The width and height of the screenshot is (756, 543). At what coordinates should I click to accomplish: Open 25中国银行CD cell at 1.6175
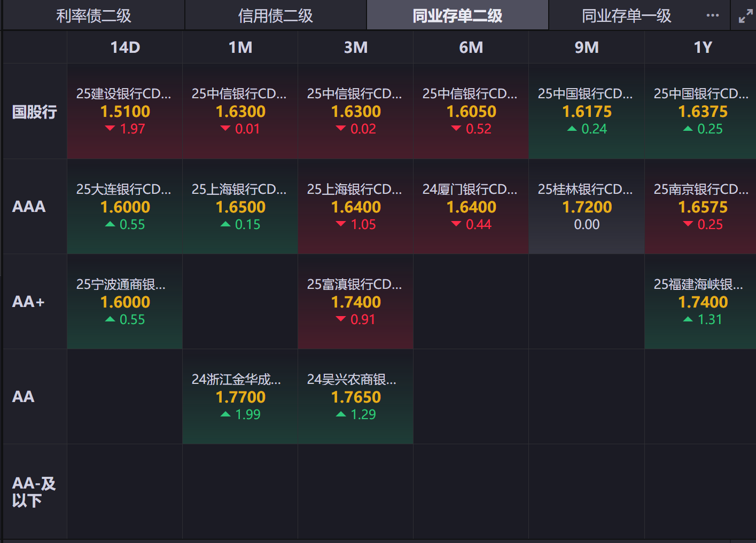587,112
